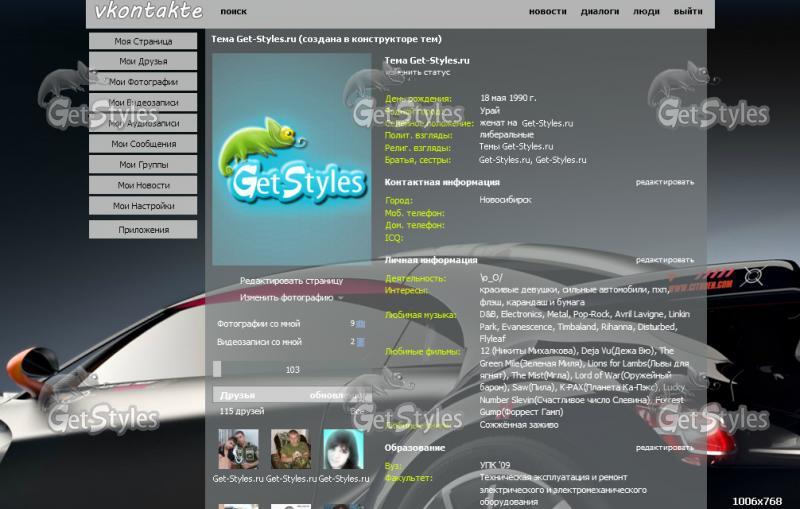Click the 'Друзья' section header

point(238,395)
